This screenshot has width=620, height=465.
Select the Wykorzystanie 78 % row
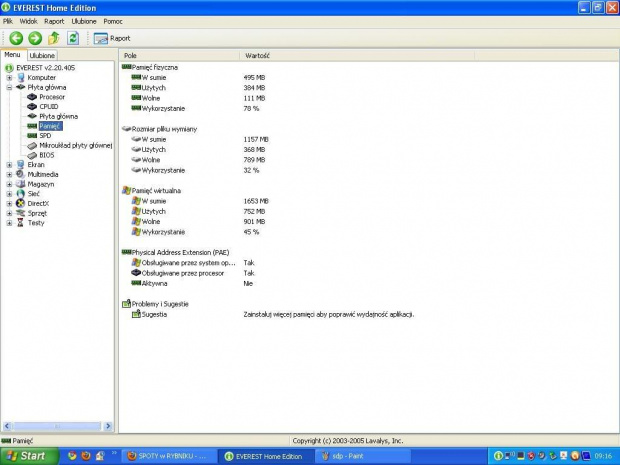tap(198, 109)
